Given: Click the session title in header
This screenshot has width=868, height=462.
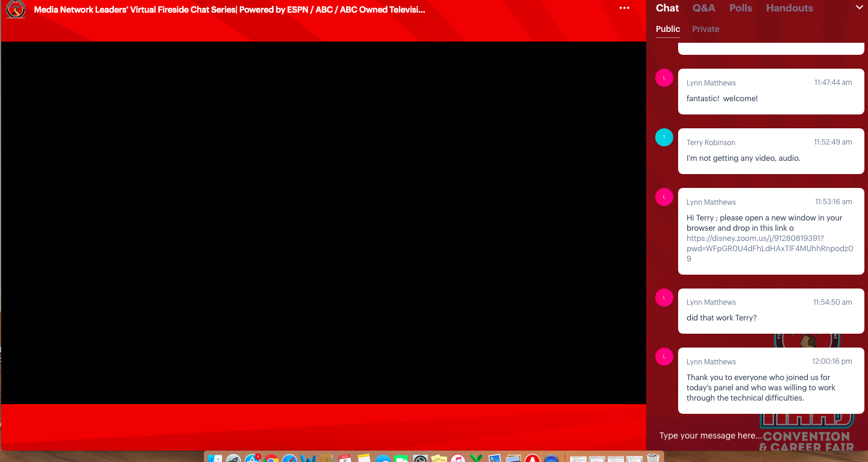Looking at the screenshot, I should coord(229,10).
